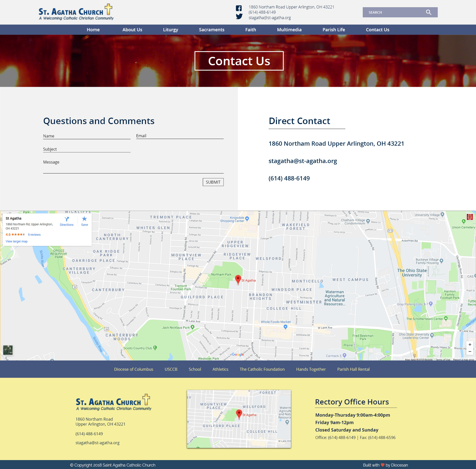The image size is (476, 469).
Task: Click the 9 reviews link on map
Action: click(34, 235)
